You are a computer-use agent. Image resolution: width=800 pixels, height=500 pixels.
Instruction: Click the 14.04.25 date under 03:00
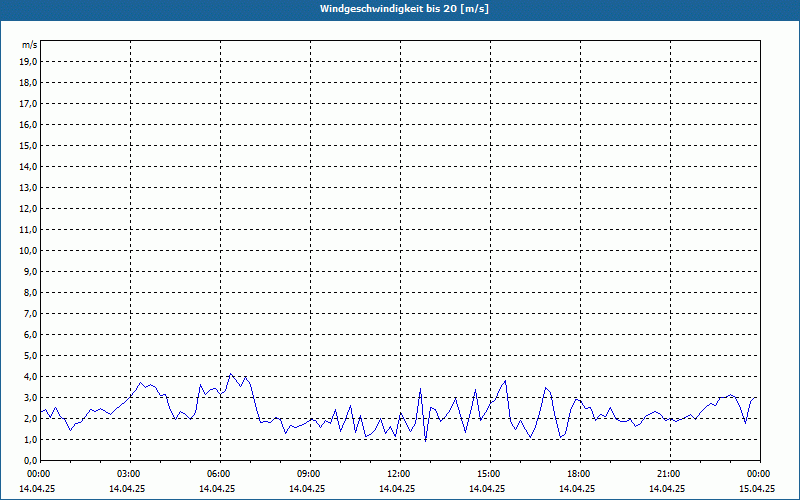(127, 488)
